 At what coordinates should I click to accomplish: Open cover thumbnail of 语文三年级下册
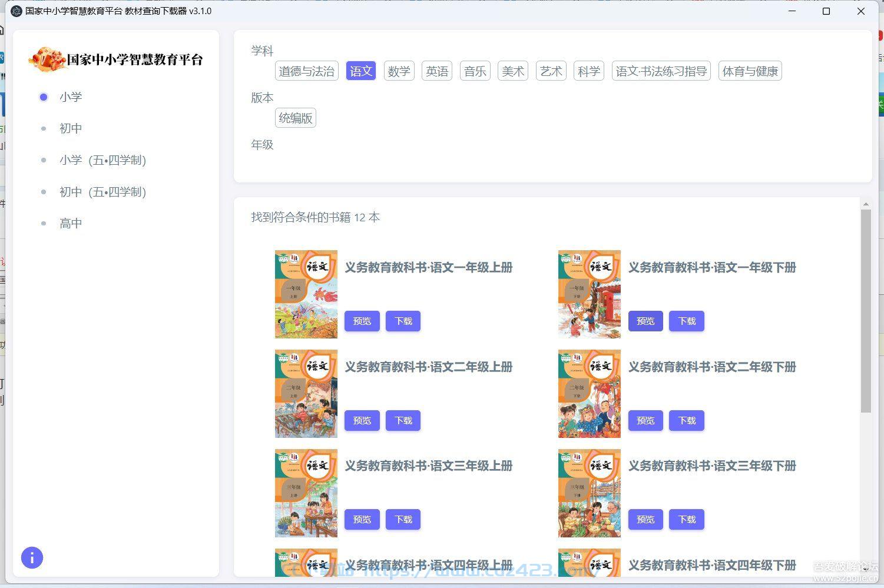pyautogui.click(x=590, y=493)
